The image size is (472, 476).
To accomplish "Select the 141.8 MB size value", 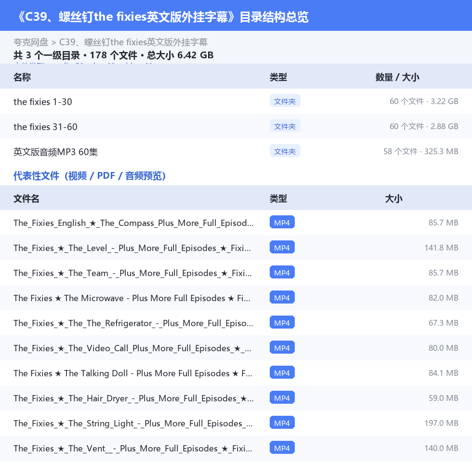I will click(441, 248).
